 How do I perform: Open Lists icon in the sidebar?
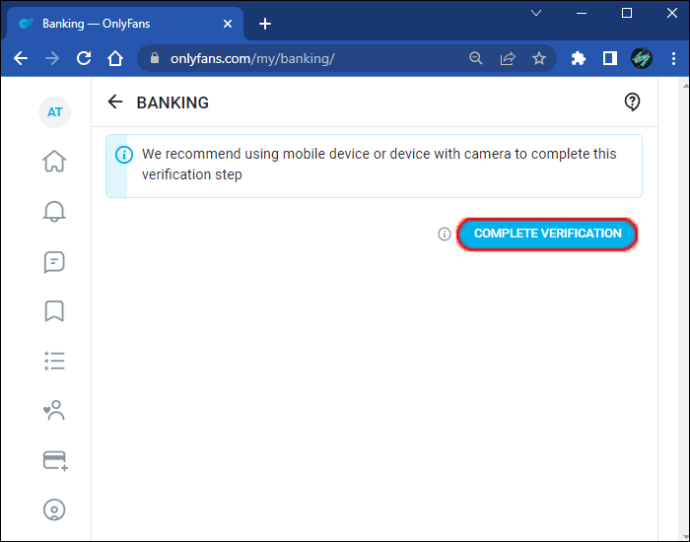click(x=54, y=361)
